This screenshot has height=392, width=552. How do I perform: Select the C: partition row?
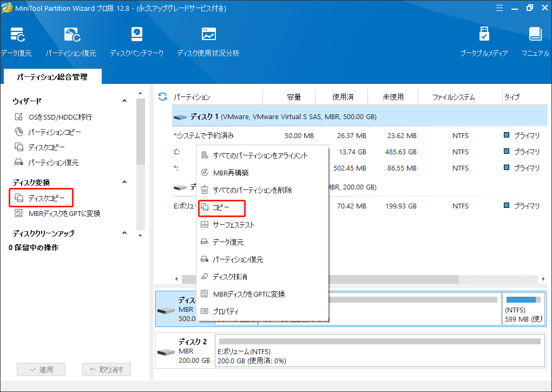[x=177, y=152]
